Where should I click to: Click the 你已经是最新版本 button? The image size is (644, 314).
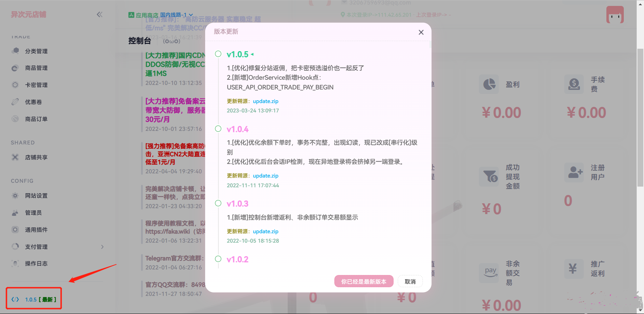pos(364,281)
